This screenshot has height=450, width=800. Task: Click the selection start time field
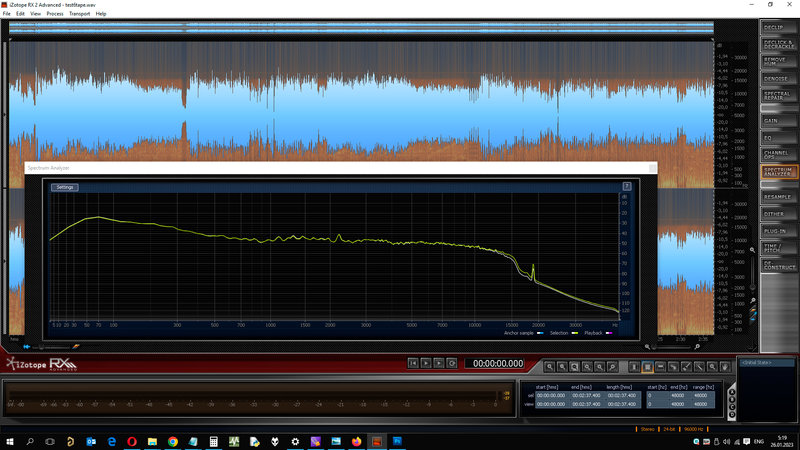[x=550, y=394]
